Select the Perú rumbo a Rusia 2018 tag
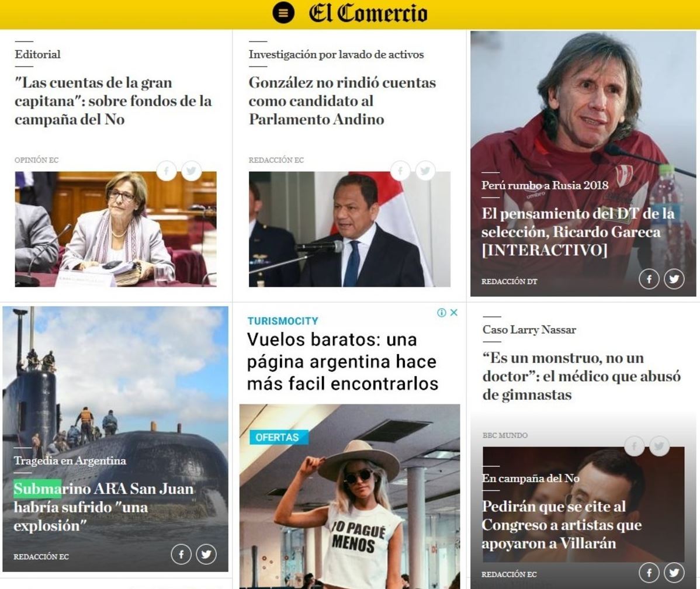 pos(545,185)
